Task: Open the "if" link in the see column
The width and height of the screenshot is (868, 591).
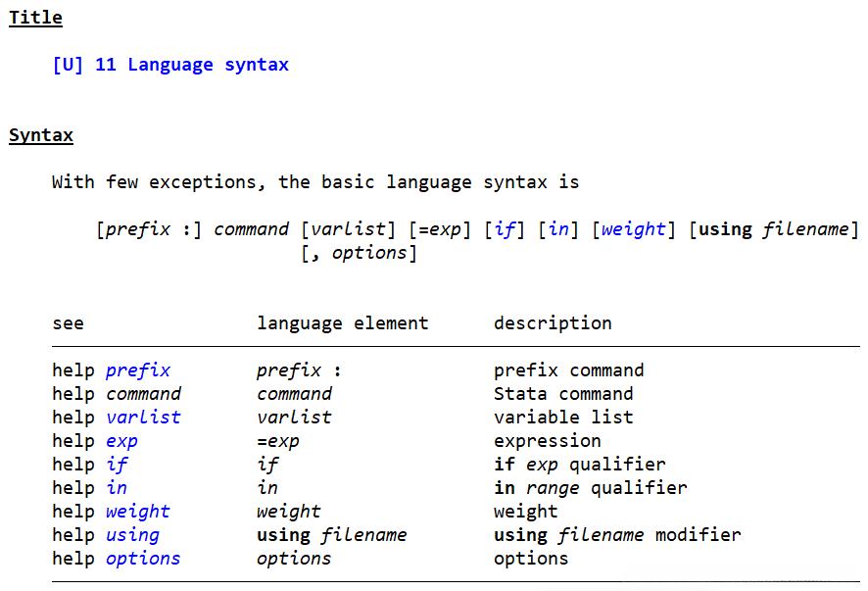Action: (x=117, y=465)
